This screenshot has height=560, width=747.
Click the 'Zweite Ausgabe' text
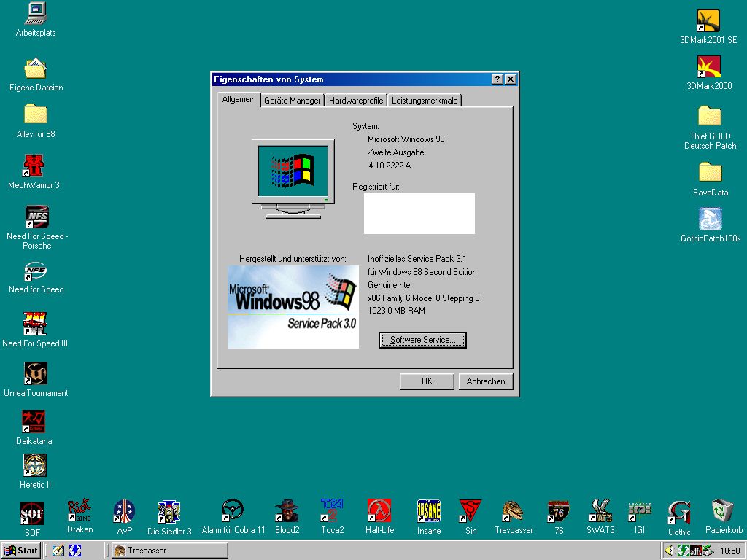click(395, 152)
